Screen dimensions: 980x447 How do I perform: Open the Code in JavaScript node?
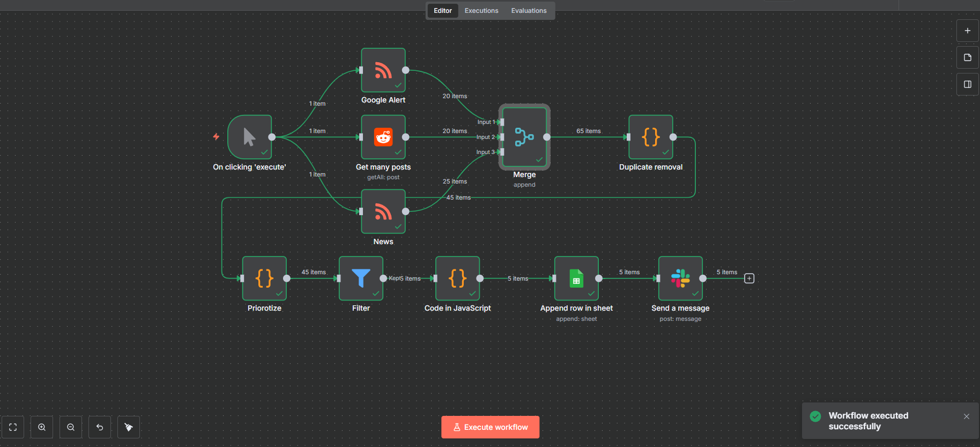click(x=457, y=279)
